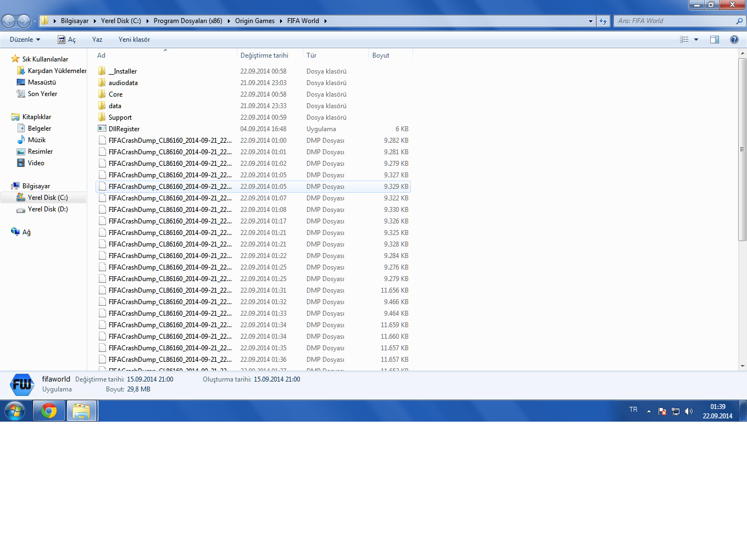Change the view using the view icon
Viewport: 747px width, 560px height.
684,40
